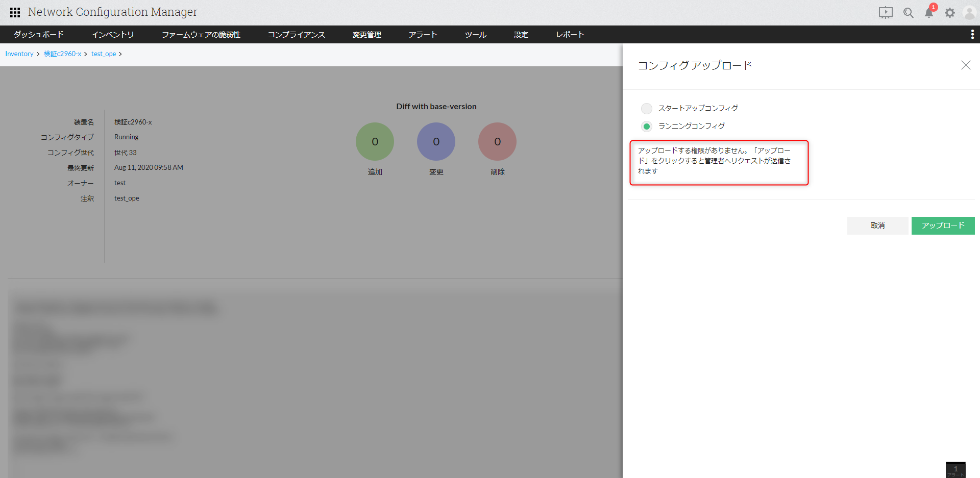The image size is (980, 478).
Task: Click the presentation screen icon in header
Action: (x=886, y=13)
